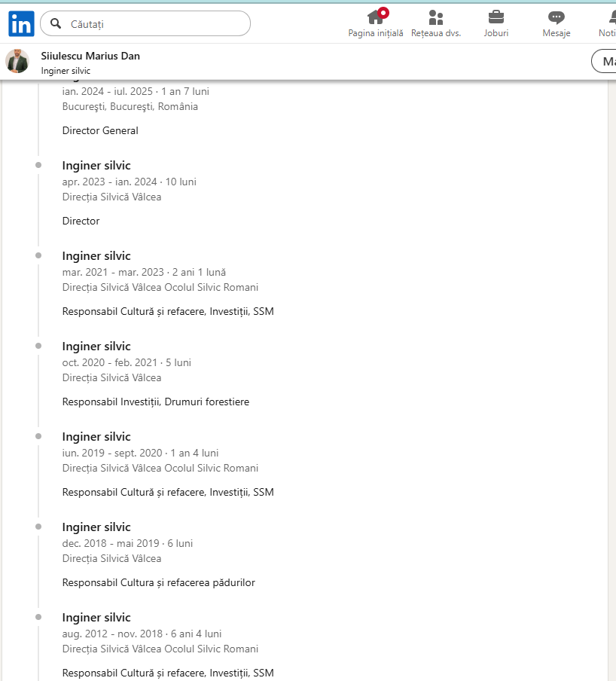This screenshot has height=681, width=616.
Task: Click Responsabil Investiții, Drumuri forestiere text
Action: pyautogui.click(x=155, y=402)
